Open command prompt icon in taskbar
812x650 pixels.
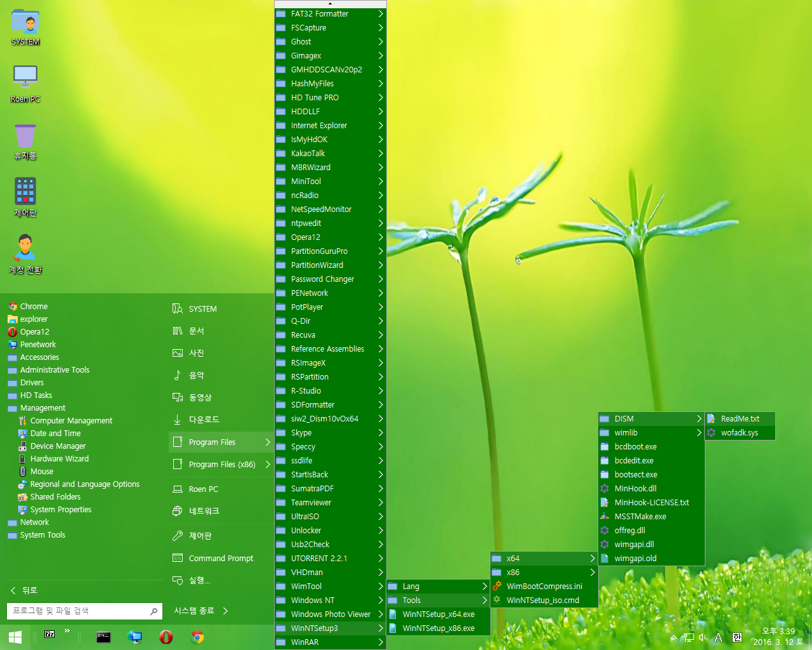coord(103,637)
